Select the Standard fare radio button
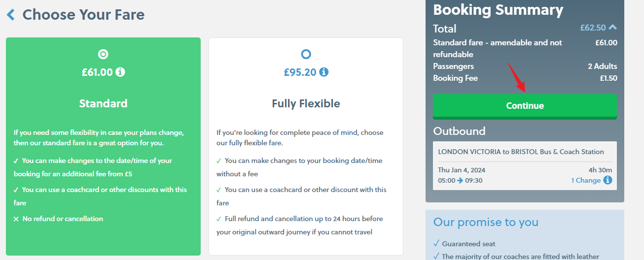Viewport: 644px width, 260px height. point(103,54)
